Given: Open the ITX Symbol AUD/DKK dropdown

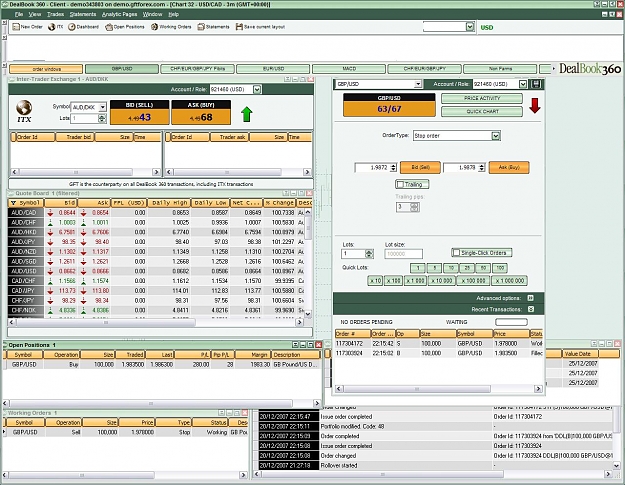Looking at the screenshot, I should pyautogui.click(x=102, y=107).
